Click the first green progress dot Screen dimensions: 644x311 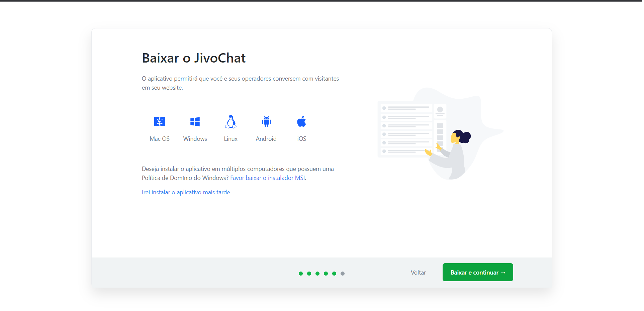coord(301,274)
